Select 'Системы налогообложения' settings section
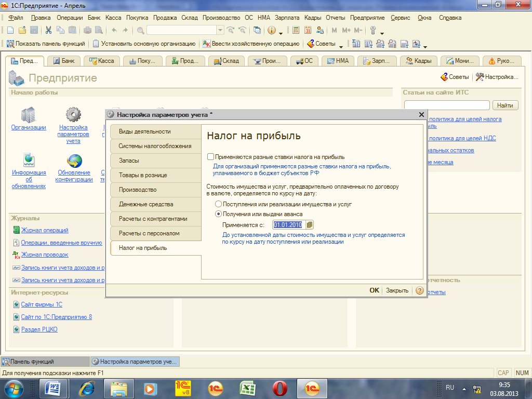532x399 pixels. tap(156, 146)
